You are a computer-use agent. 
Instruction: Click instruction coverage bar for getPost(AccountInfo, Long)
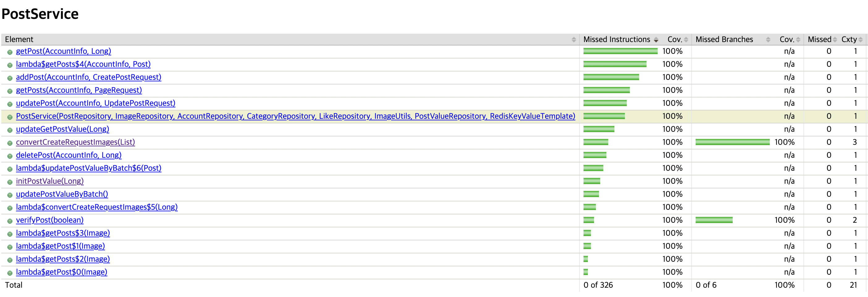point(620,51)
